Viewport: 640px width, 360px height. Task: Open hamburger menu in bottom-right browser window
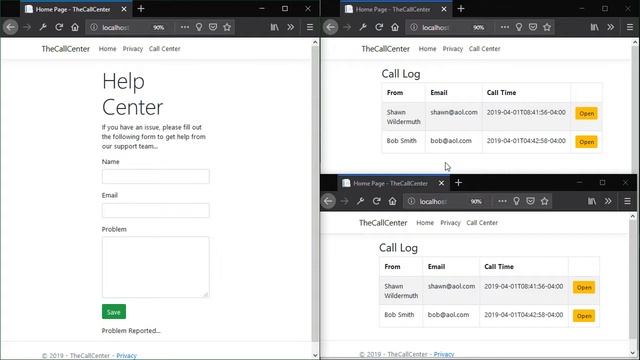627,201
